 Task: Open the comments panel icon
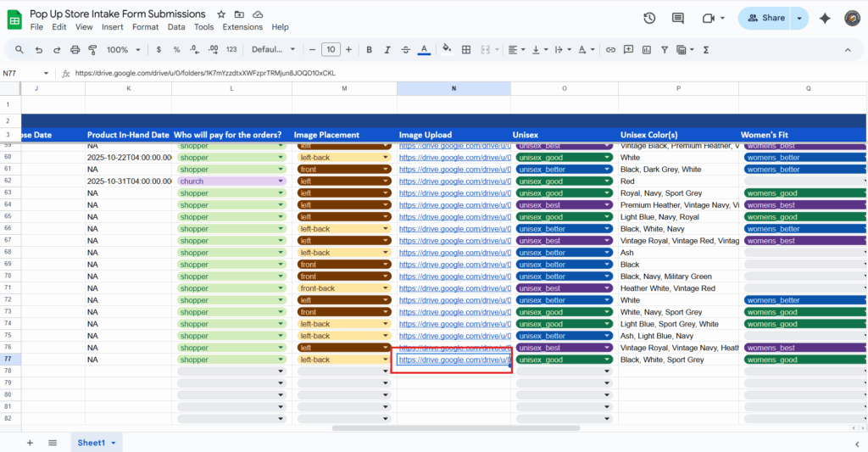click(x=677, y=18)
